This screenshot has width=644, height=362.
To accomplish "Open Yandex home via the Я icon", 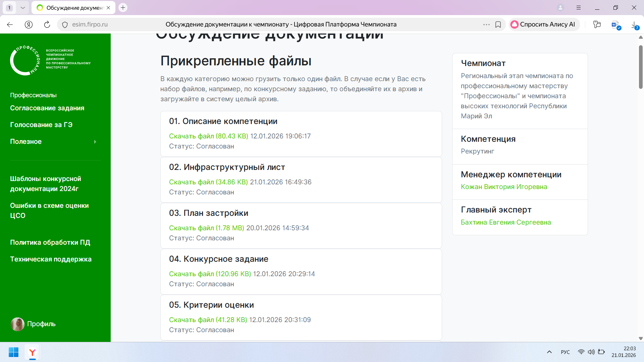I will point(29,24).
